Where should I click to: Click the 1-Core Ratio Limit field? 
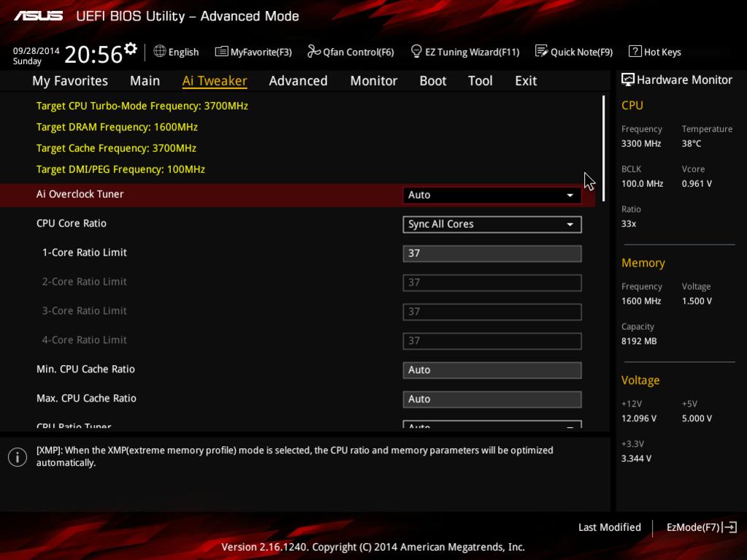491,253
